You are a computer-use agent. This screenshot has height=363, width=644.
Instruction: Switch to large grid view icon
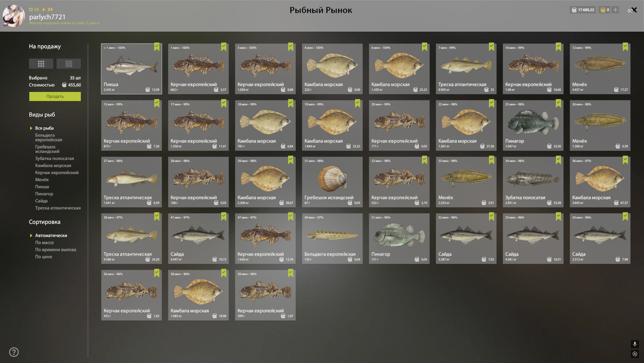[x=41, y=64]
